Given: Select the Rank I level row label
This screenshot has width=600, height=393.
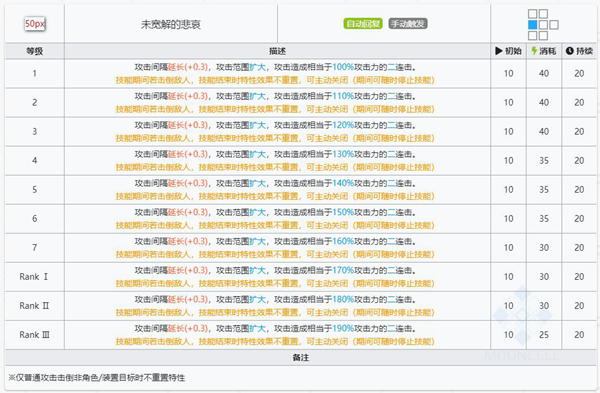Looking at the screenshot, I should pos(34,277).
